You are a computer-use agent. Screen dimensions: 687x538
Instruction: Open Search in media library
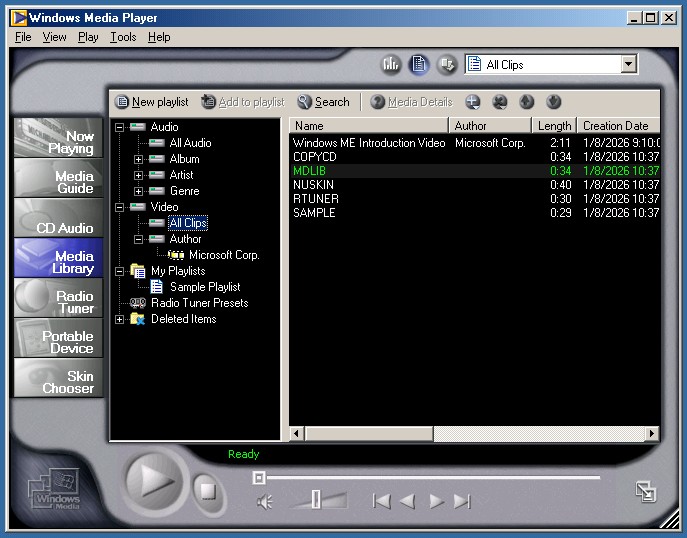click(323, 102)
